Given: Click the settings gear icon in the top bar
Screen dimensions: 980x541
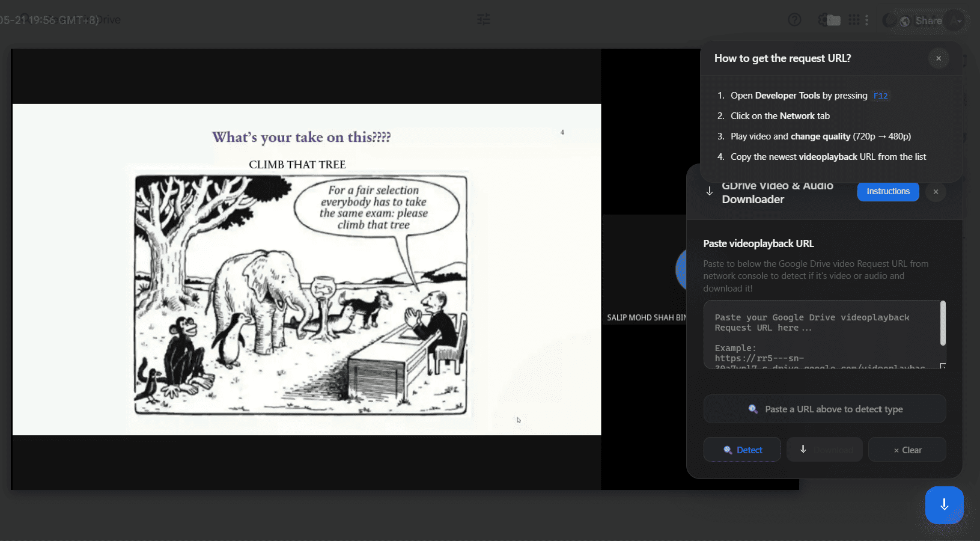Looking at the screenshot, I should pos(824,20).
